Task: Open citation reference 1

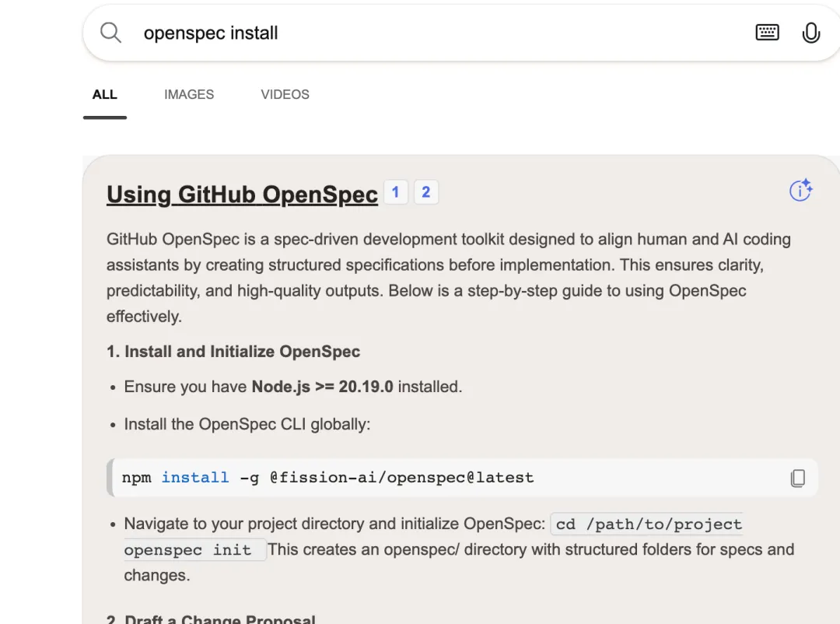Action: [x=395, y=192]
